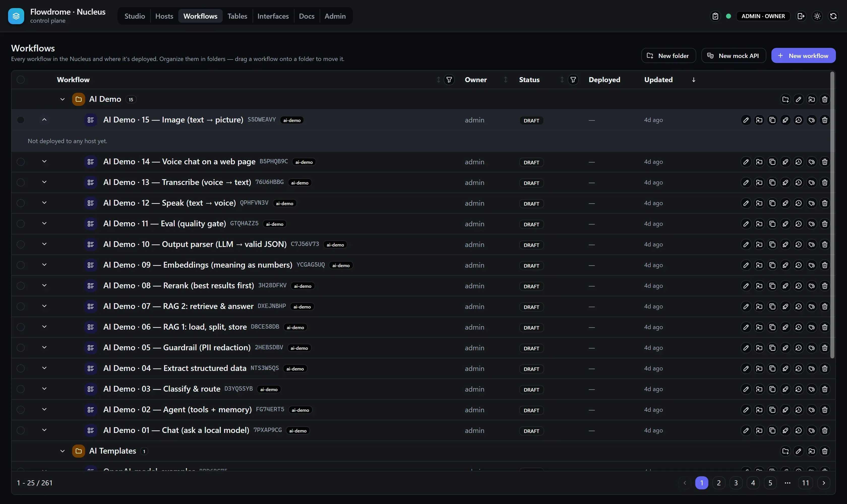
Task: Collapse deployment details for AI Demo 15 Image
Action: coord(44,119)
